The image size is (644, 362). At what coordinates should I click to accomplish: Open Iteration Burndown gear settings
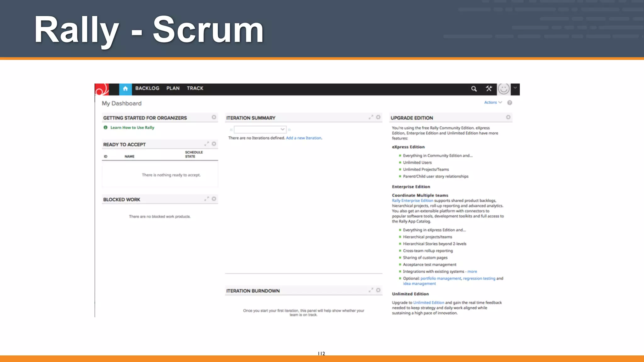click(x=378, y=290)
